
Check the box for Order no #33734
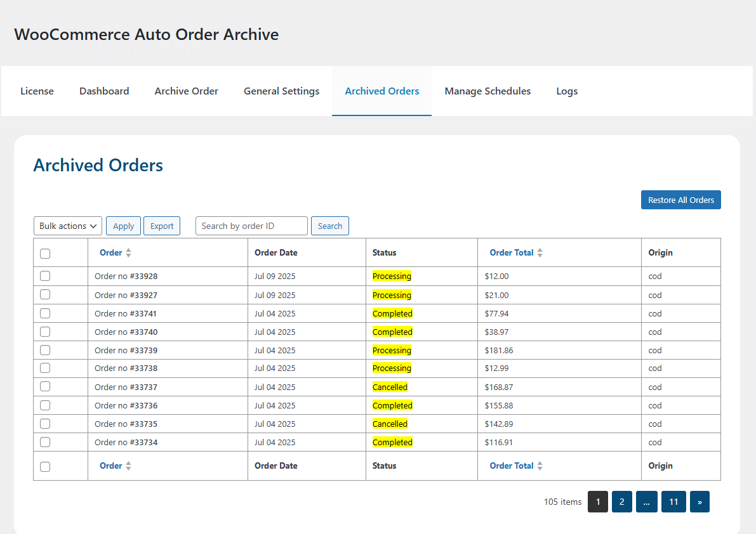(x=45, y=442)
